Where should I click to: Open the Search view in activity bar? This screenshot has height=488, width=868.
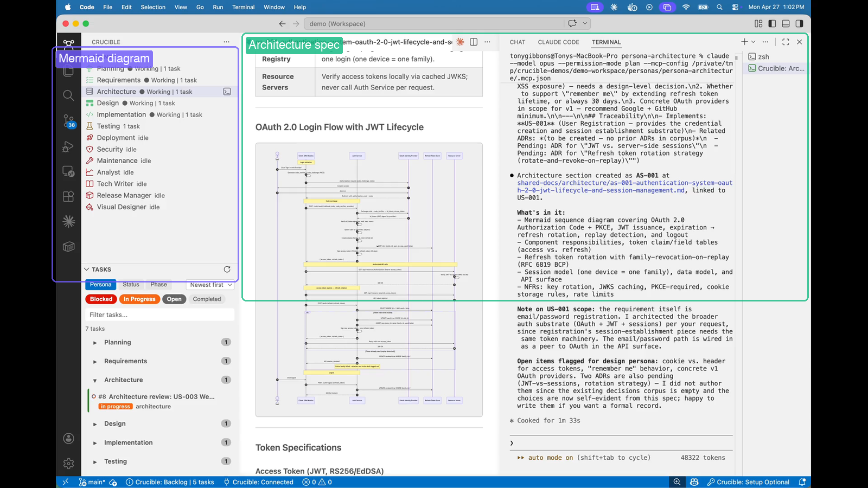[68, 95]
